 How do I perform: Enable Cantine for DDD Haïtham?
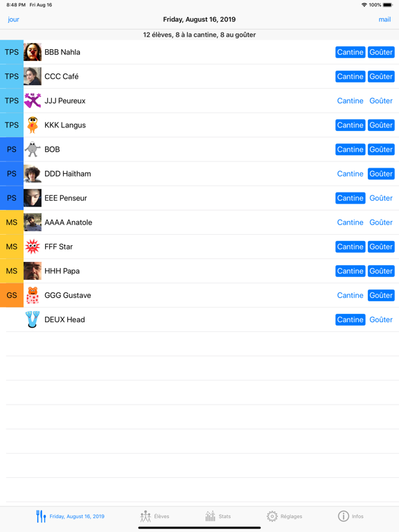tap(350, 174)
